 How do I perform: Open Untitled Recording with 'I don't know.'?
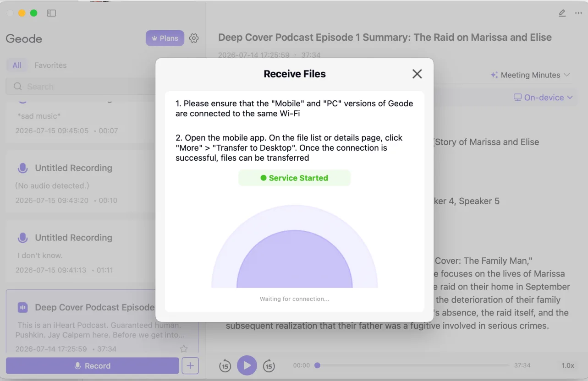[102, 251]
